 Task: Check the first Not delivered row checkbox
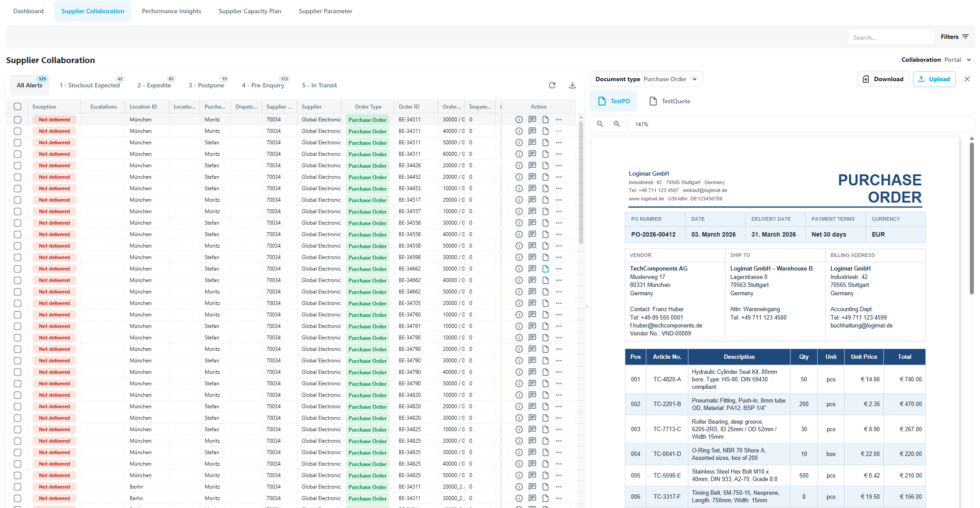coord(18,120)
